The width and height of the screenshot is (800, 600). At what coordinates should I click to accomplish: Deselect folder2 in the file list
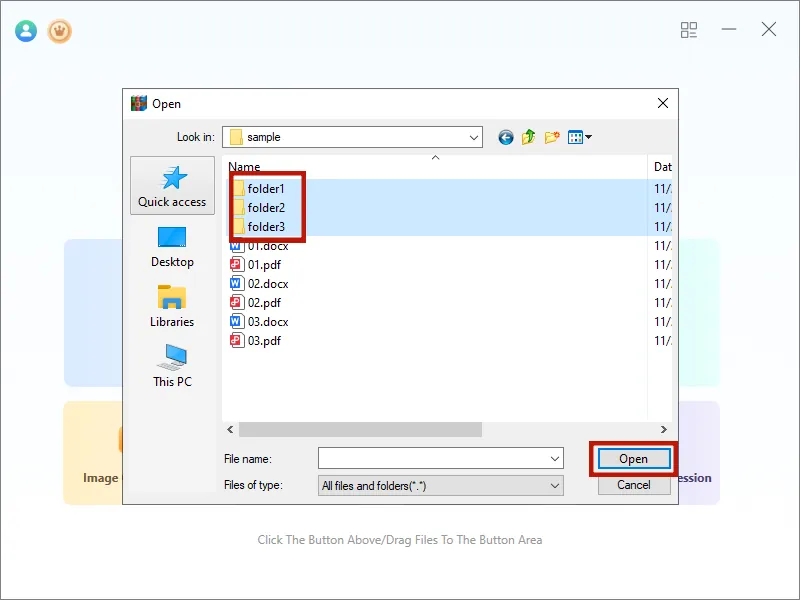(x=268, y=207)
